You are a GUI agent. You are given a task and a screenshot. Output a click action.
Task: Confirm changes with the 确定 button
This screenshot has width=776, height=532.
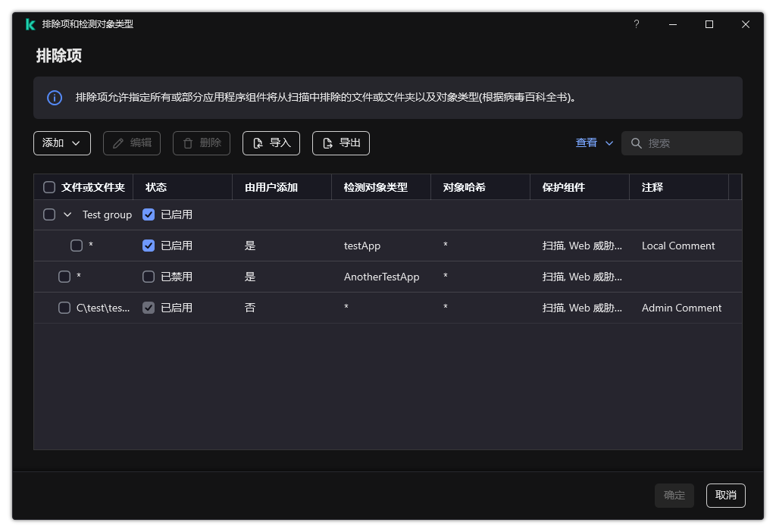coord(674,495)
